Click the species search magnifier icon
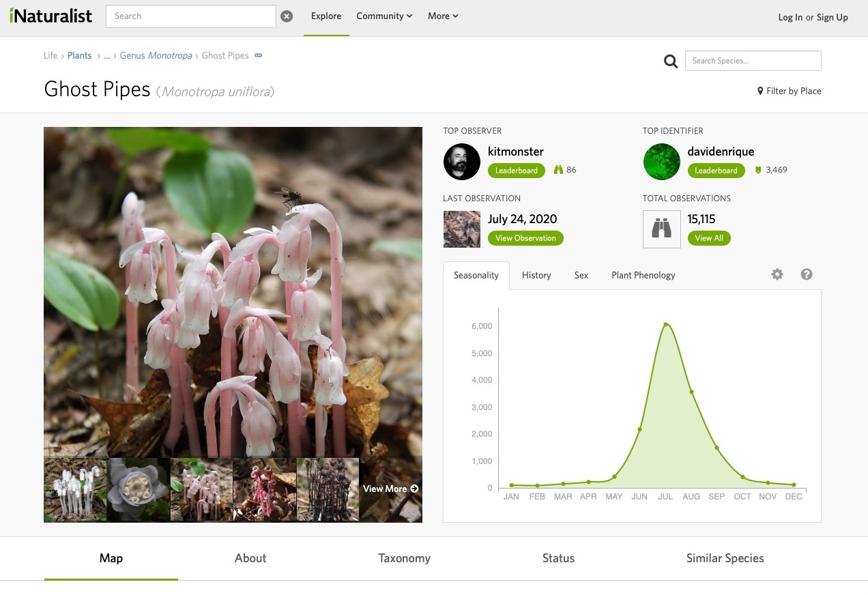 click(x=671, y=61)
